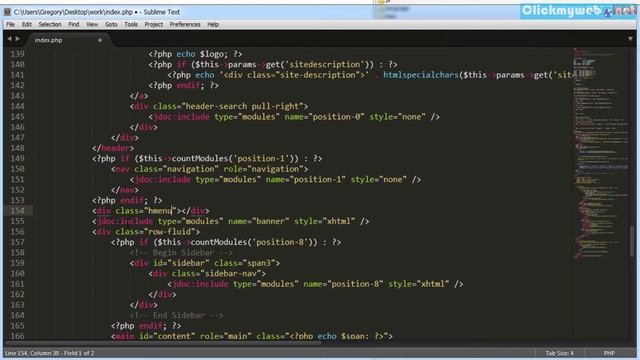Click 'row-fluid' class text on line 156
The width and height of the screenshot is (640, 360).
pos(169,232)
